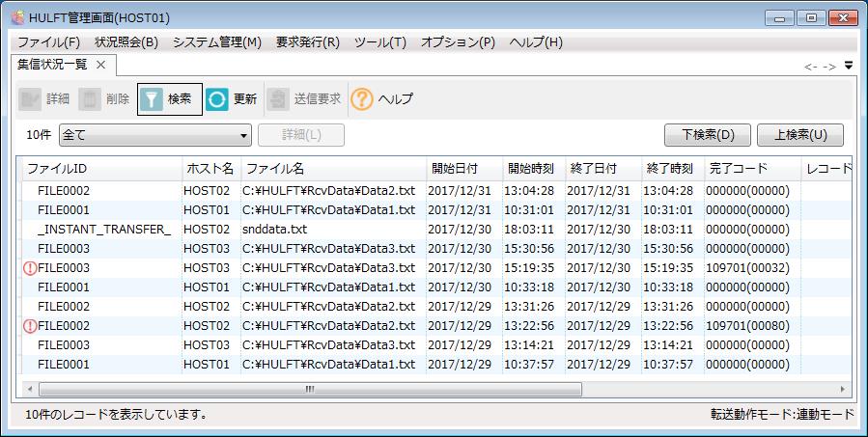Open the 検索 filter tool
868x437 pixels.
click(x=169, y=99)
